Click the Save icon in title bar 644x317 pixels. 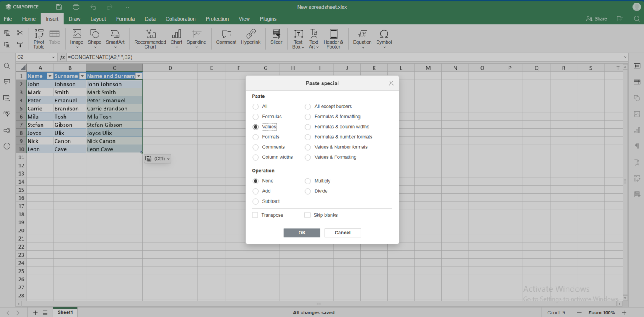59,7
